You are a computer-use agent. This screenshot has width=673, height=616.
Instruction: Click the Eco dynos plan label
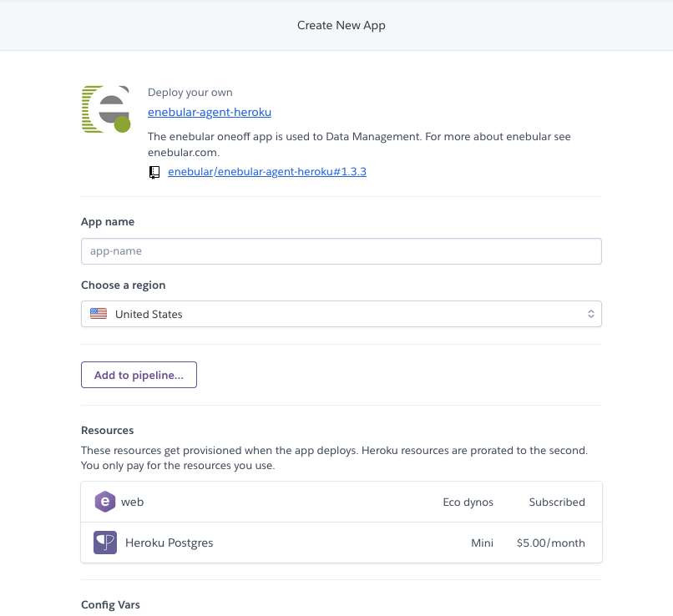[x=468, y=502]
